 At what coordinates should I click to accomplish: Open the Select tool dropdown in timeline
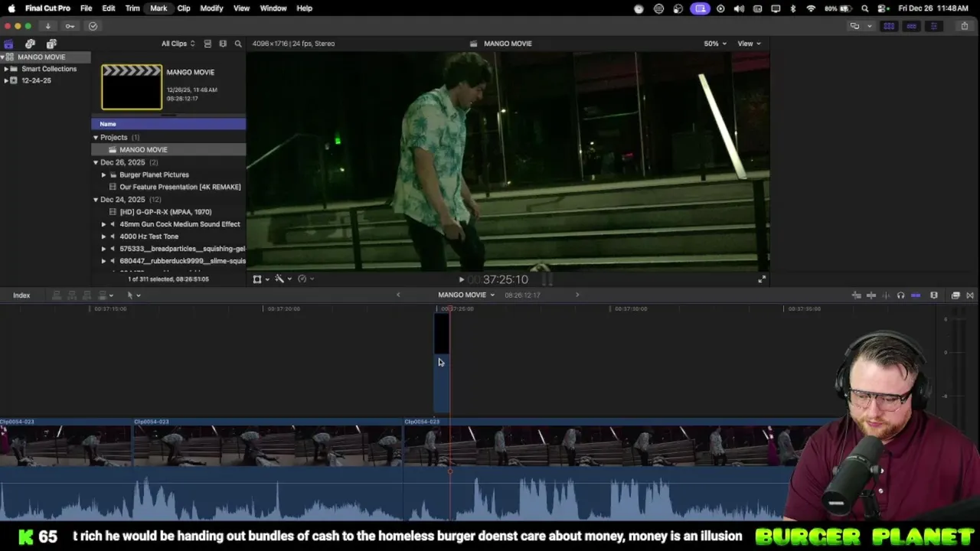[132, 295]
